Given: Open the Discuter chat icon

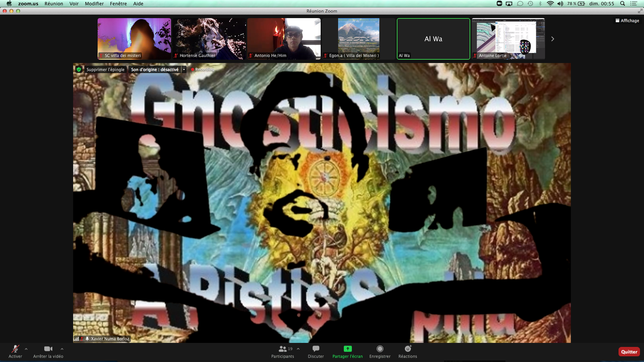Looking at the screenshot, I should coord(316,349).
